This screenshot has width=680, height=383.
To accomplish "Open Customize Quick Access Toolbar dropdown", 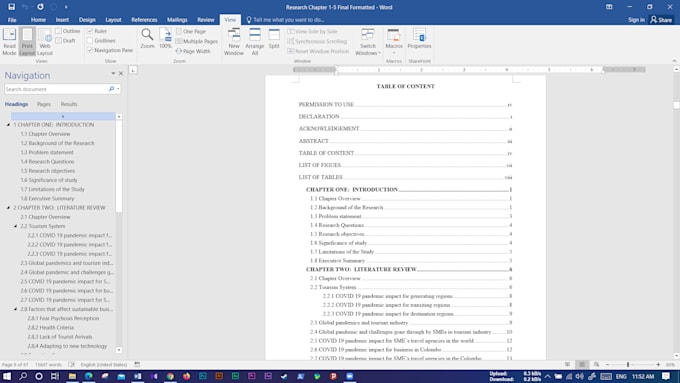I will (x=66, y=7).
